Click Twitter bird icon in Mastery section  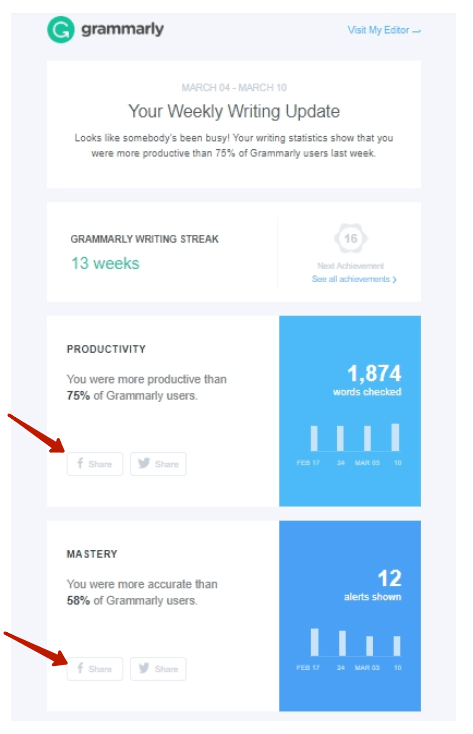click(x=144, y=668)
